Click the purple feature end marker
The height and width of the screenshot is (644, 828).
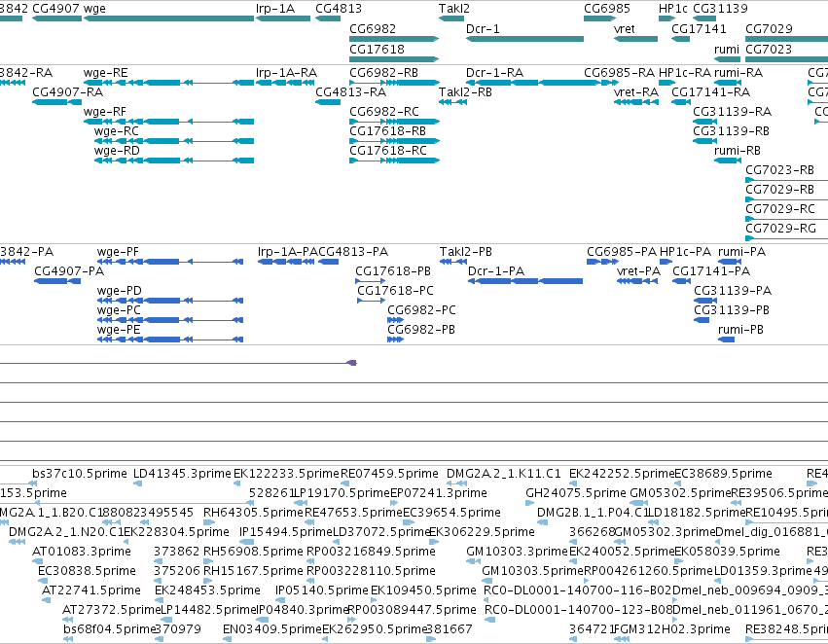tap(351, 363)
